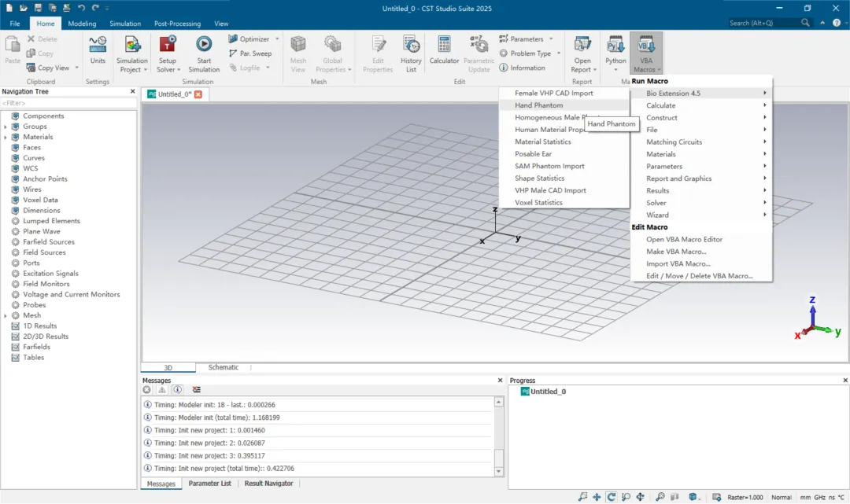The width and height of the screenshot is (850, 504).
Task: Click the search magnifier icon
Action: click(x=805, y=23)
